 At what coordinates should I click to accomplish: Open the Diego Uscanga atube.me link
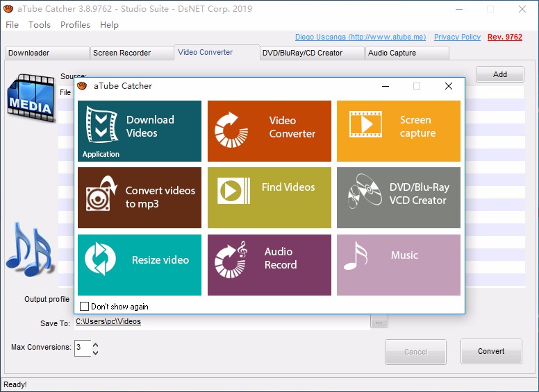[x=360, y=37]
